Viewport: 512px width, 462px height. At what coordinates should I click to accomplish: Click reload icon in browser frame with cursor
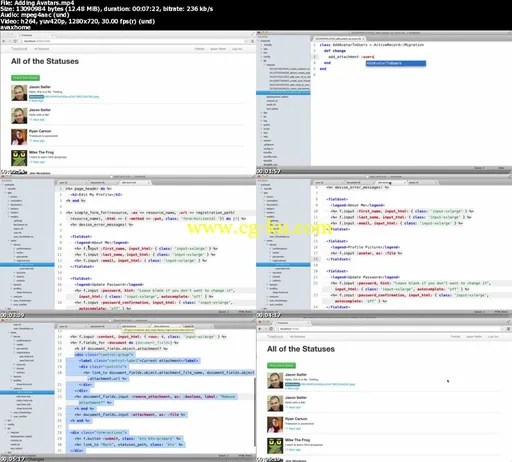(271, 329)
